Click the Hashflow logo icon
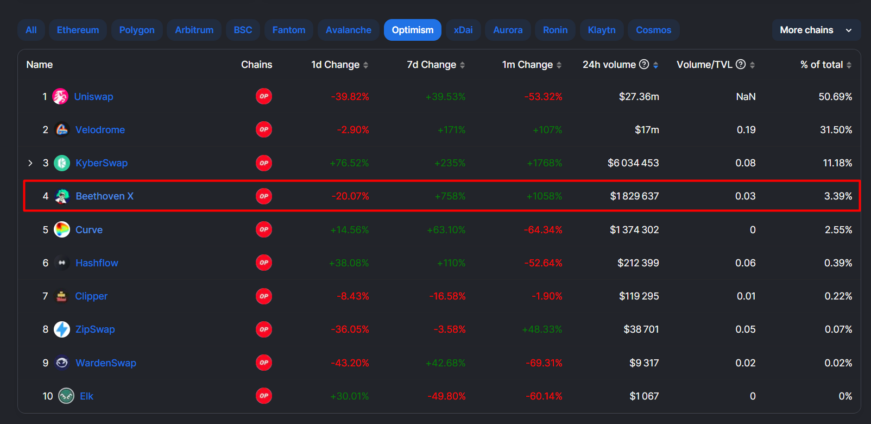The image size is (871, 424). tap(62, 263)
